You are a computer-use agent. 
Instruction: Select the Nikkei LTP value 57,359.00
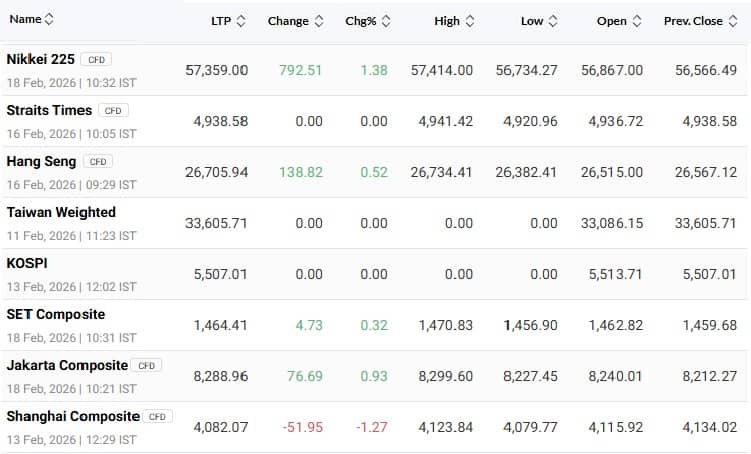(216, 70)
